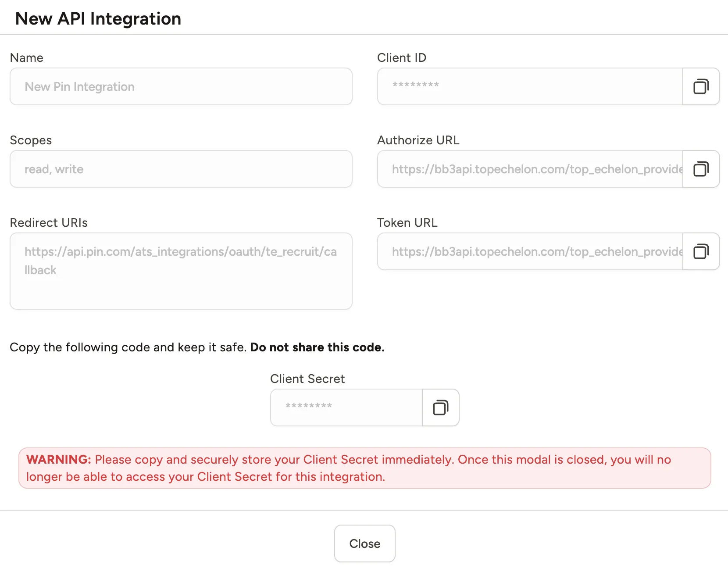Image resolution: width=728 pixels, height=572 pixels.
Task: Copy the Authorize URL
Action: tap(701, 169)
